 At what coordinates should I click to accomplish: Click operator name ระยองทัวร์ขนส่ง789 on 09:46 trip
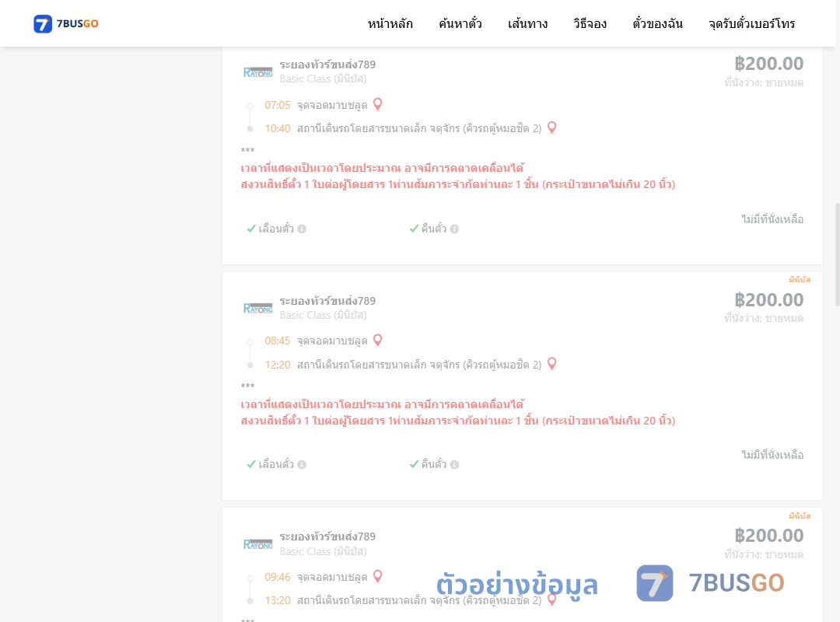[327, 536]
